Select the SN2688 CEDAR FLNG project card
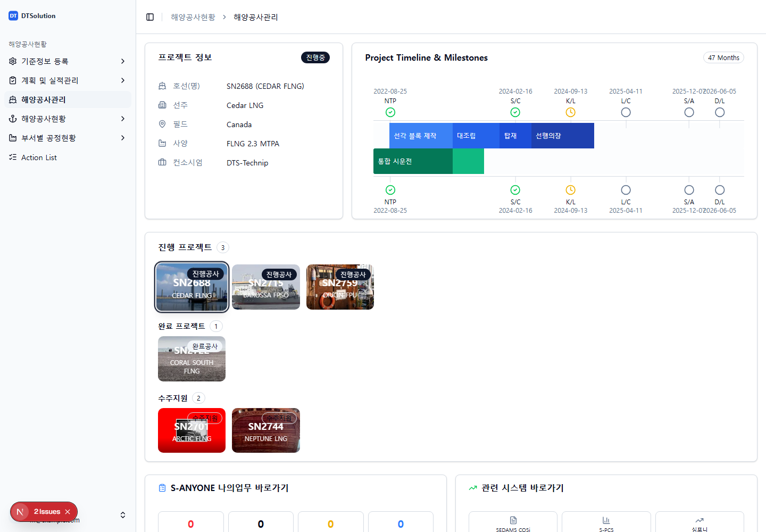766x532 pixels. point(192,287)
